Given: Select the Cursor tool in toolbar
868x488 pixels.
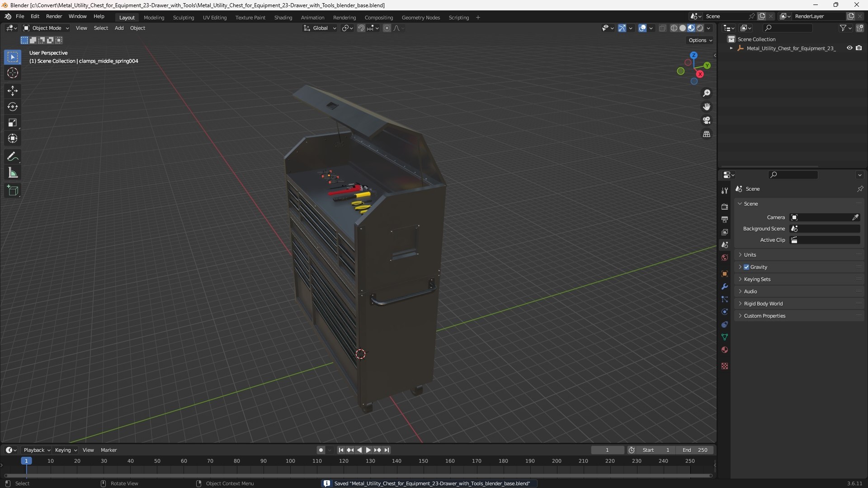Looking at the screenshot, I should point(13,73).
